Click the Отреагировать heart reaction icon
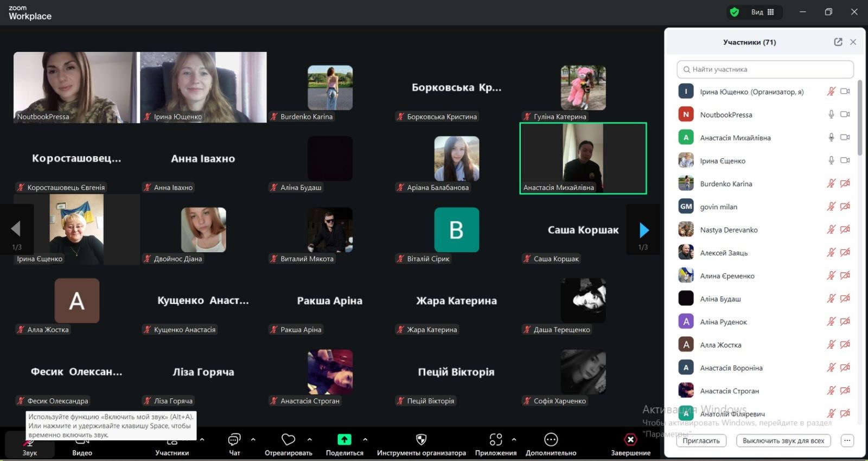 288,440
